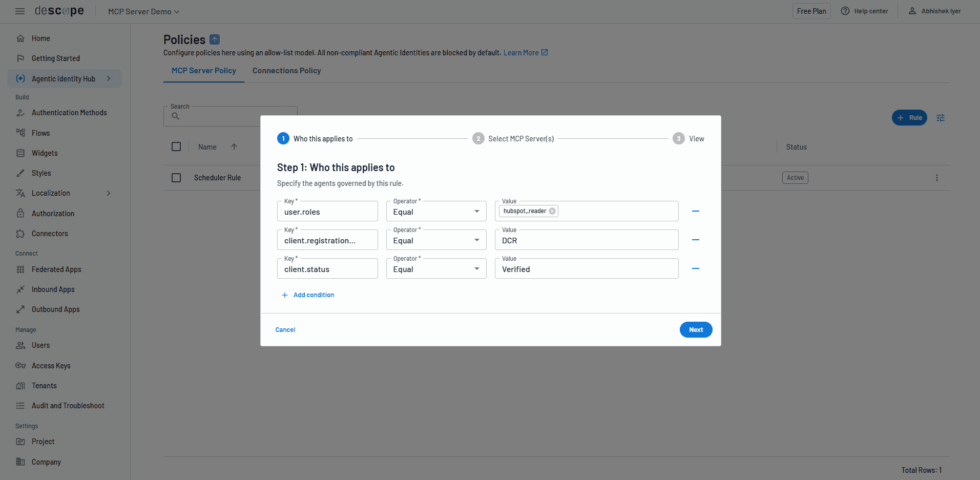Select the Scheduler Rule row checkbox
The height and width of the screenshot is (480, 980).
click(x=176, y=177)
